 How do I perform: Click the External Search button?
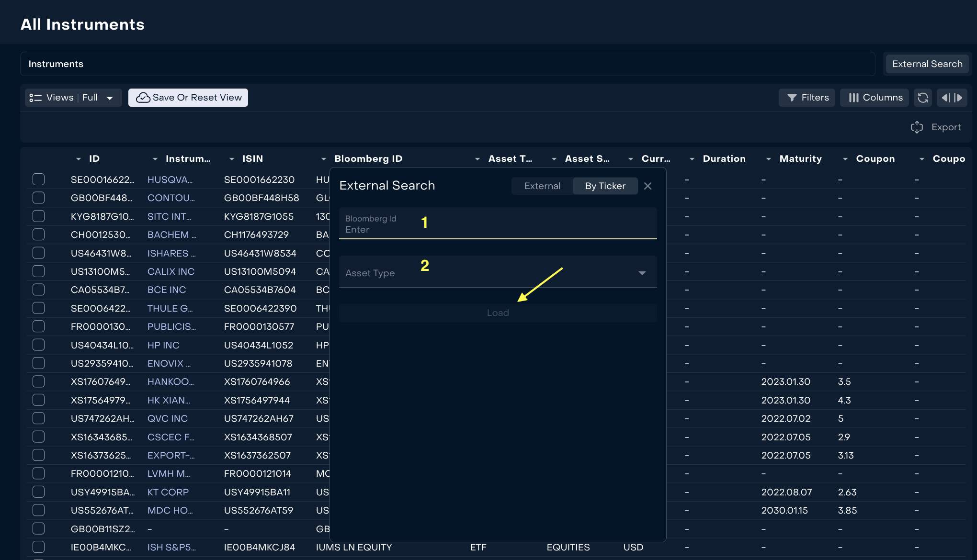[x=927, y=64]
